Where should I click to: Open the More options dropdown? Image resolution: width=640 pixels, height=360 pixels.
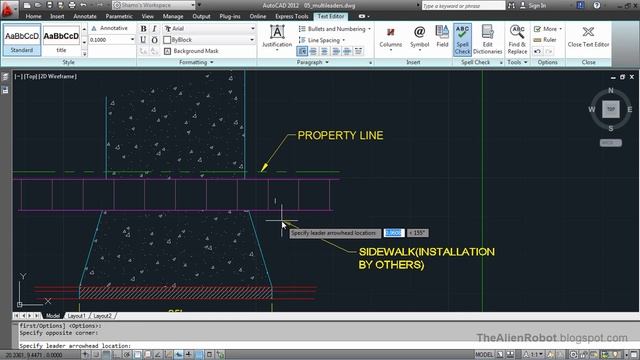[x=548, y=29]
